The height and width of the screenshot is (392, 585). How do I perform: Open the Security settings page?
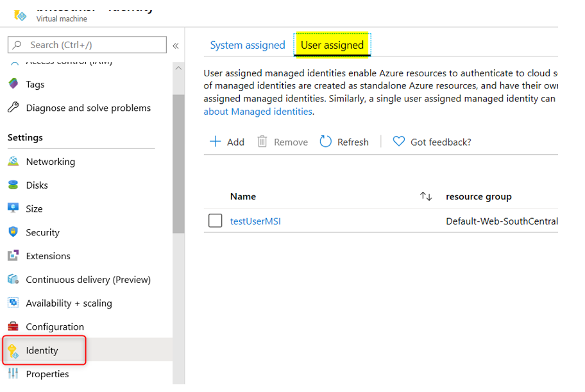click(x=42, y=232)
